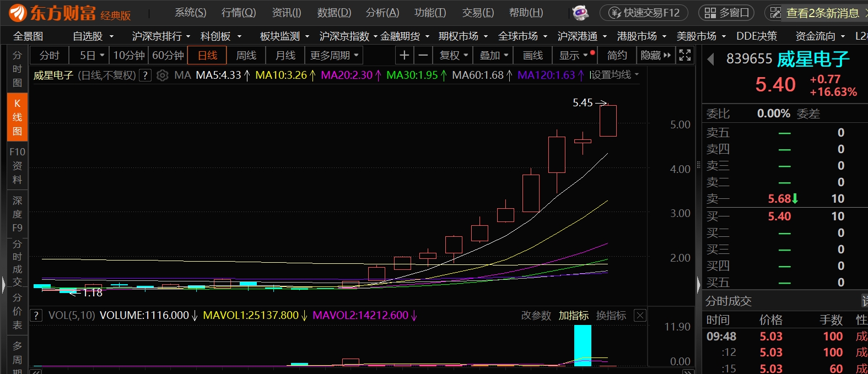Viewport: 868px width, 374px height.
Task: Click the zoom out minus button
Action: point(423,55)
